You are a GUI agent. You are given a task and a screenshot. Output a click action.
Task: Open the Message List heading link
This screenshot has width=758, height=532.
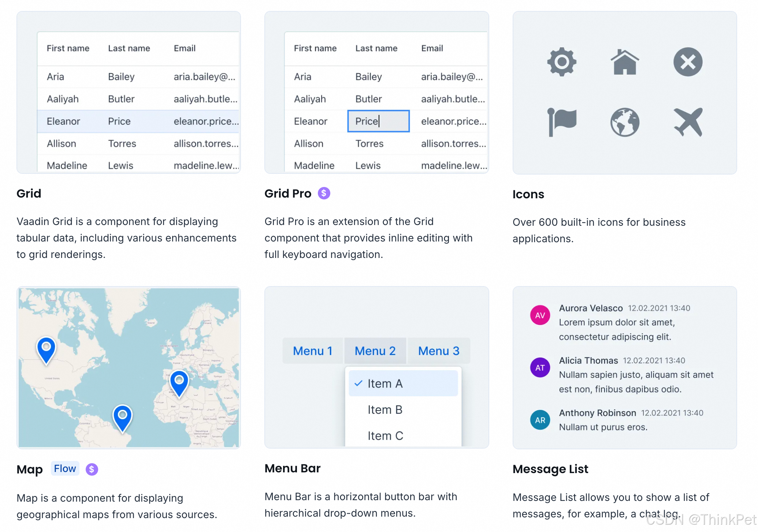coord(550,469)
